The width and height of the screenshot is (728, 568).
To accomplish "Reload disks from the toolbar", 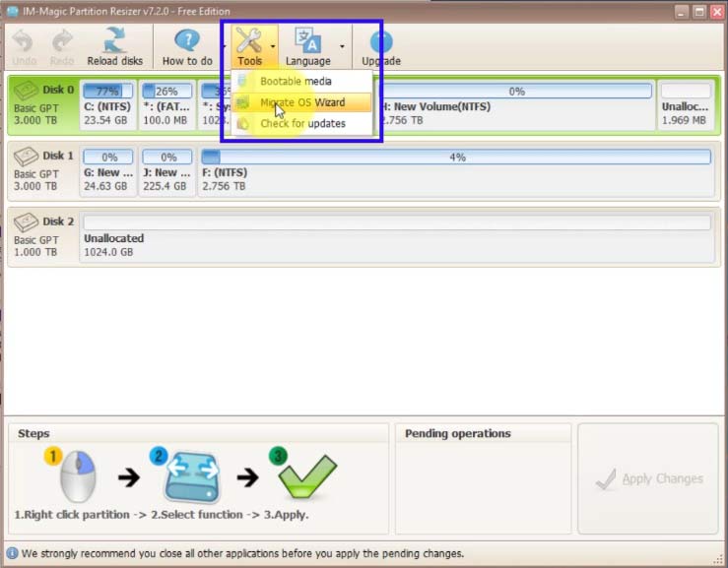I will click(x=114, y=47).
